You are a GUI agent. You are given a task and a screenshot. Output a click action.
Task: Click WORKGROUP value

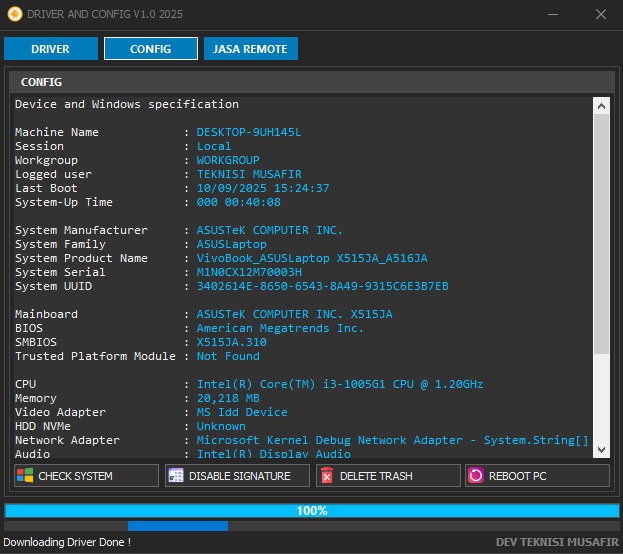point(228,160)
